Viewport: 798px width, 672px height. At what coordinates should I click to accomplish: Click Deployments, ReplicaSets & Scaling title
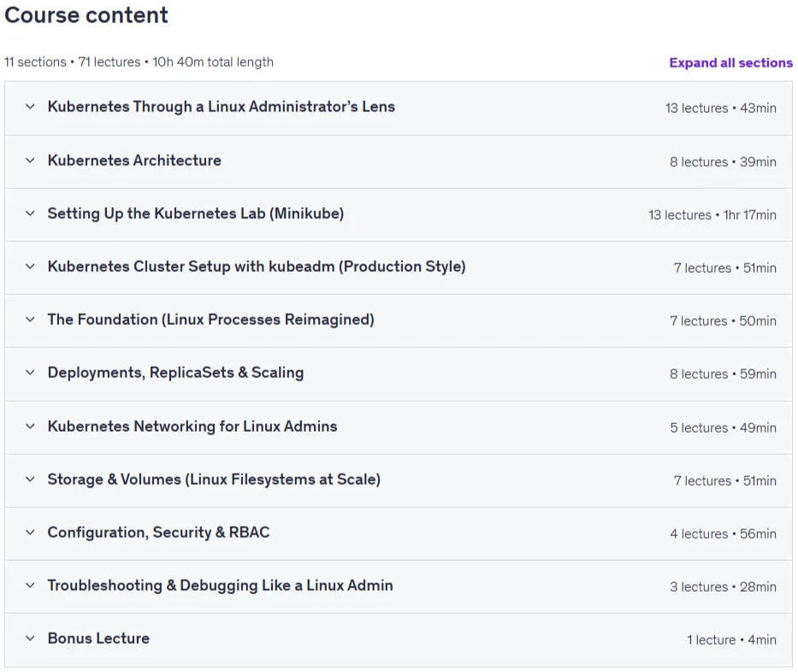click(x=175, y=373)
